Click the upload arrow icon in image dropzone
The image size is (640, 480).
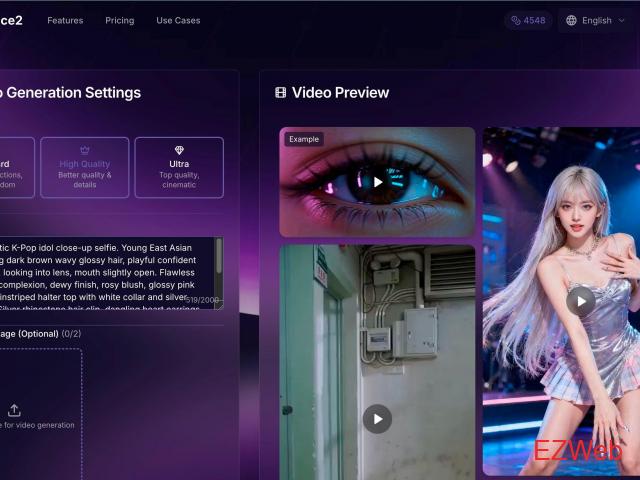(x=14, y=410)
